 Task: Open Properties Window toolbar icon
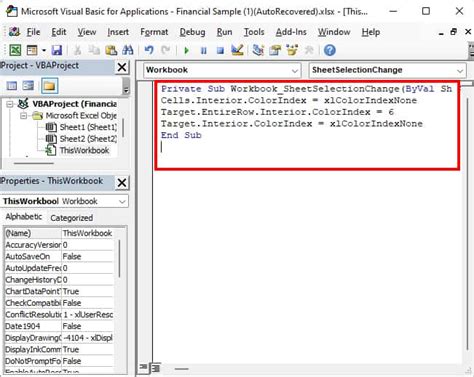(x=275, y=50)
